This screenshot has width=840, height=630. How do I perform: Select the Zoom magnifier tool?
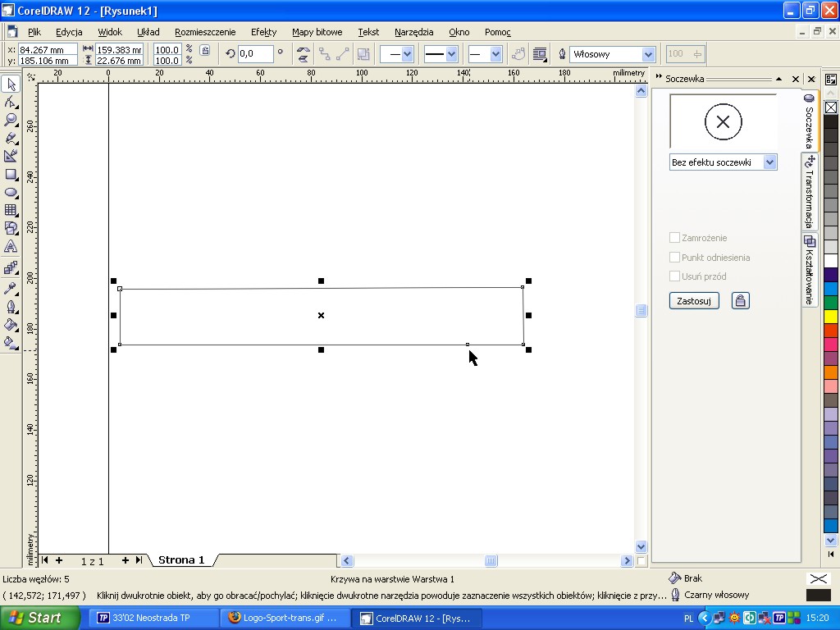(11, 120)
